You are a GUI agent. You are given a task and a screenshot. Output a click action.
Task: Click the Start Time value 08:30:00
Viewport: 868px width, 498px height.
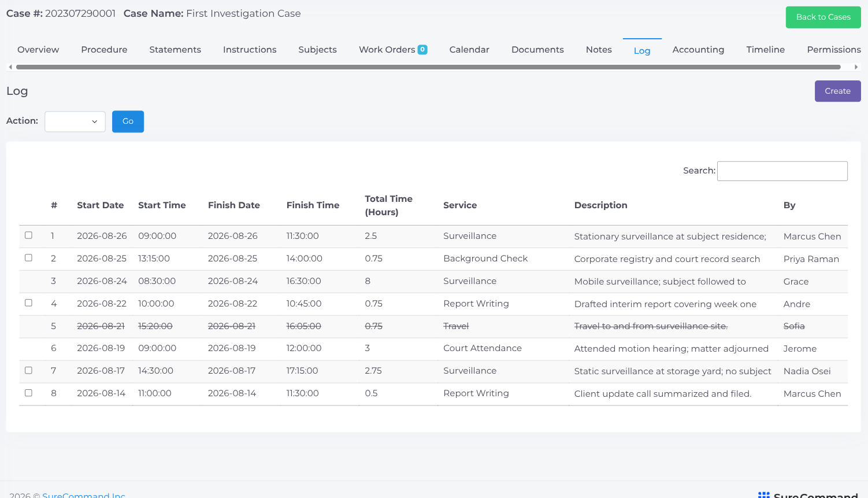click(157, 281)
